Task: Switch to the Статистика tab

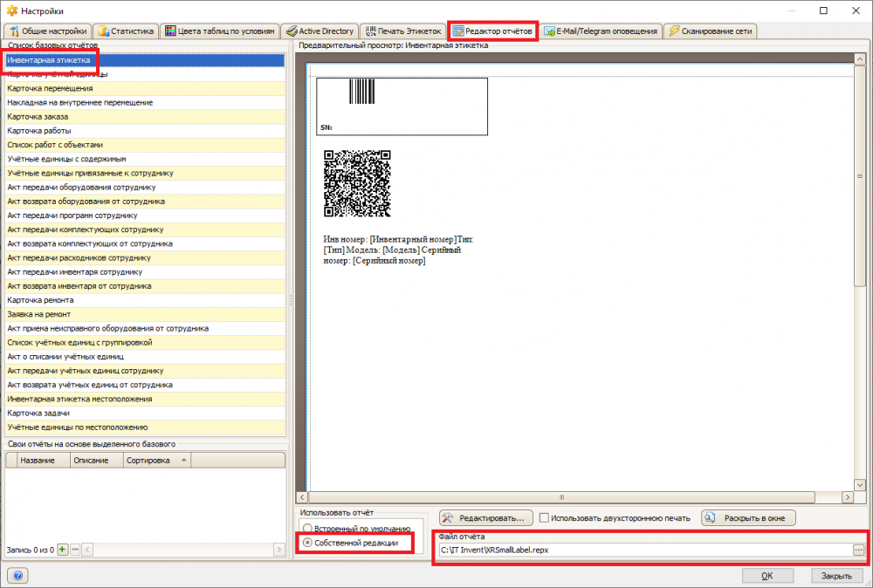Action: [x=126, y=31]
